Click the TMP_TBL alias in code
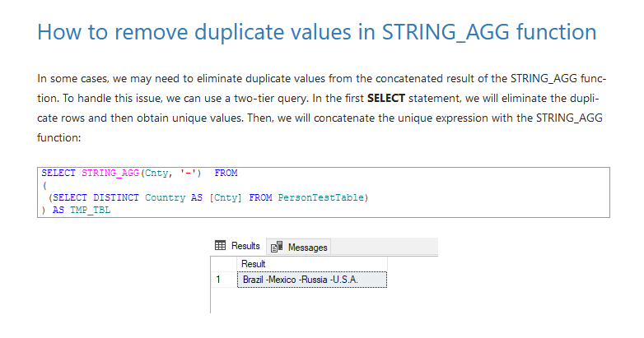The height and width of the screenshot is (338, 644). 90,210
